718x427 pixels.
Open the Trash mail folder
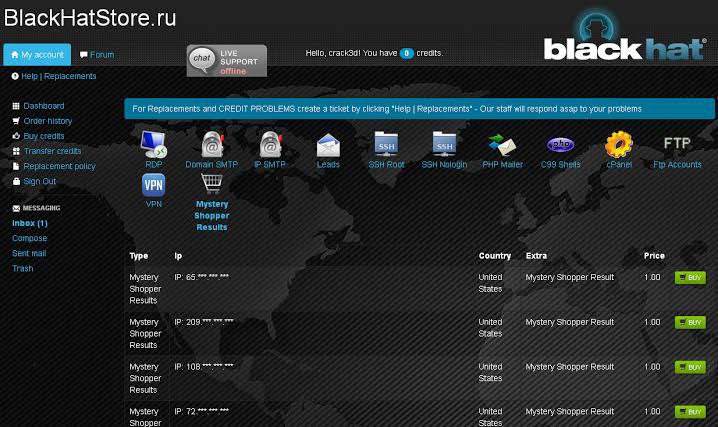[22, 269]
